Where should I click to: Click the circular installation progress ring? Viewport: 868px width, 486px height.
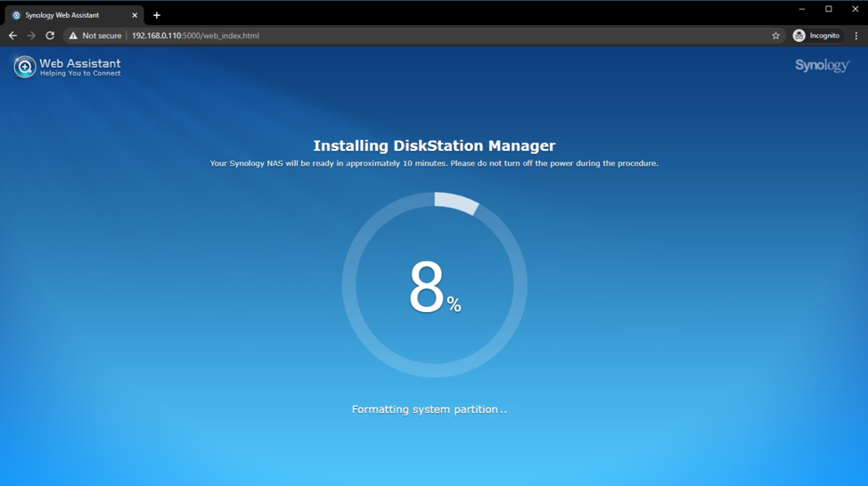coord(456,202)
